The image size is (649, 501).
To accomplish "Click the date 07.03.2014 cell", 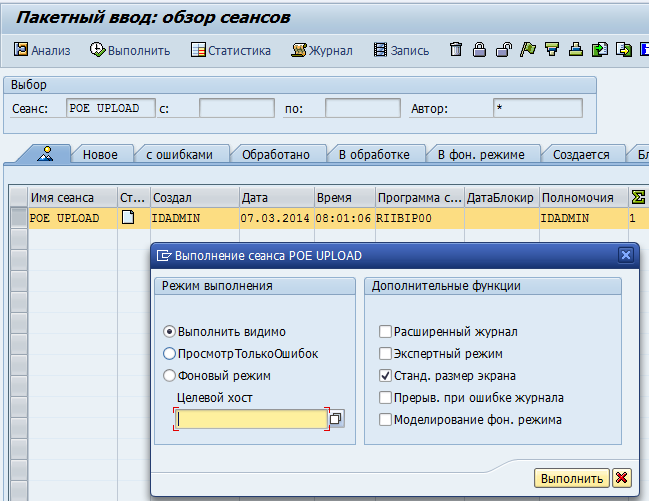I will 276,218.
